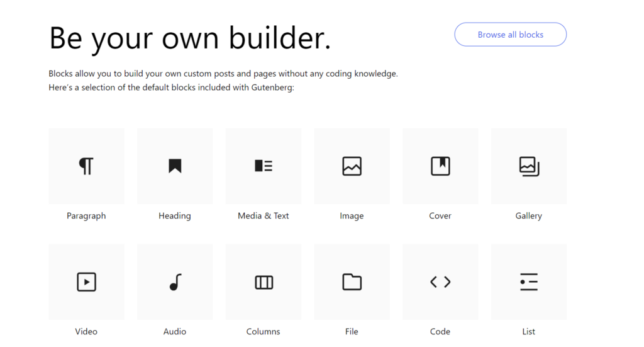Click the Browse all blocks button

(x=511, y=35)
